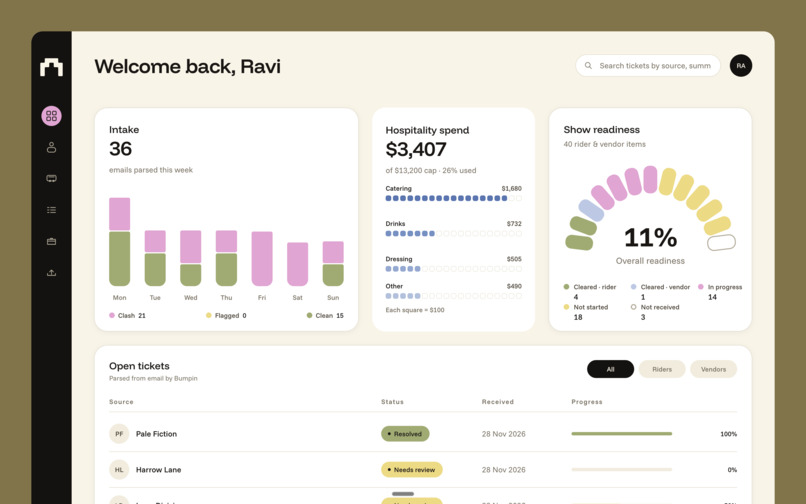
Task: Click the Cleared - vendor legend item
Action: [x=660, y=292]
